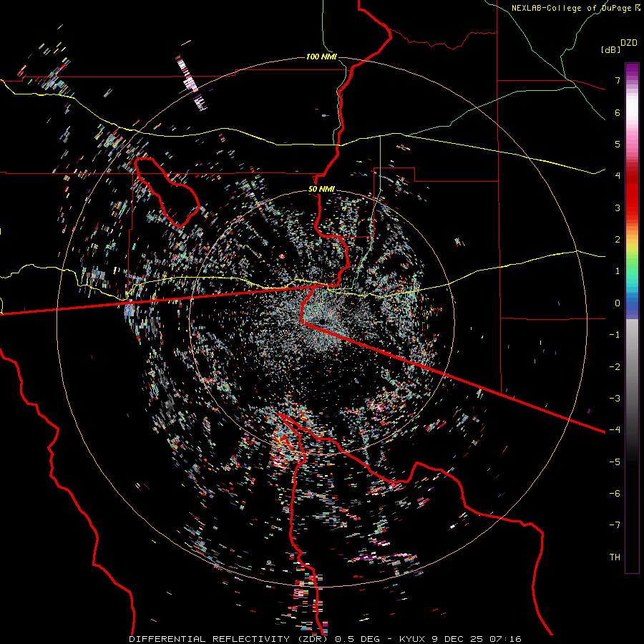
Task: Click the DZD [dB] legend title
Action: pos(618,46)
